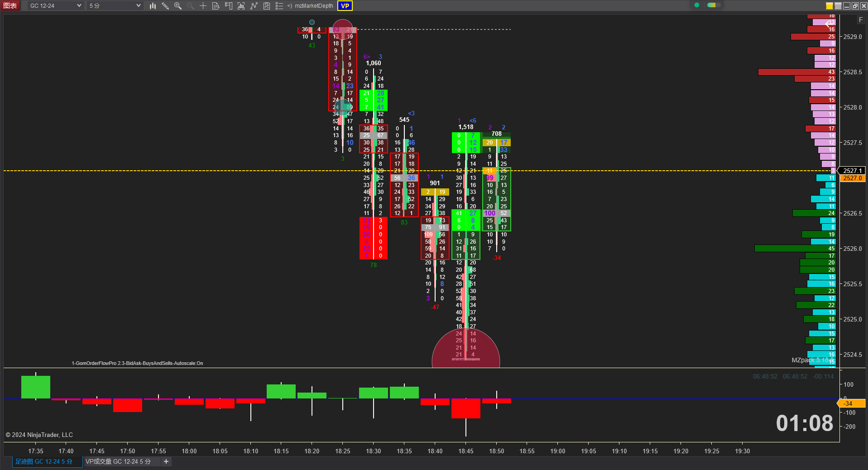Click the red -47 delta label

click(x=435, y=307)
